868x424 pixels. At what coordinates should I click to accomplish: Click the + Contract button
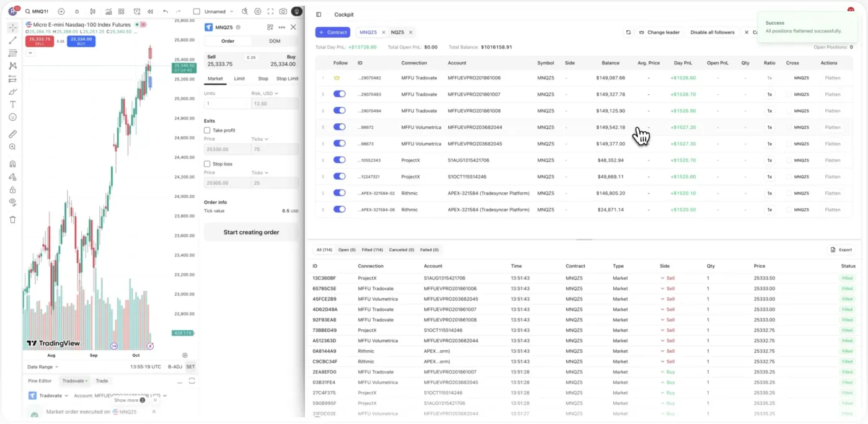[x=333, y=32]
